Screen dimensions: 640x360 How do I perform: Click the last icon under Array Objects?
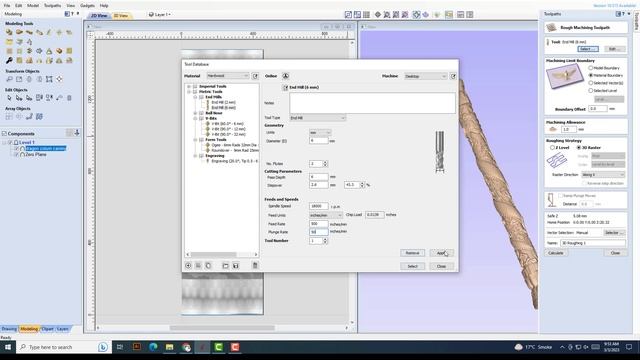39,117
